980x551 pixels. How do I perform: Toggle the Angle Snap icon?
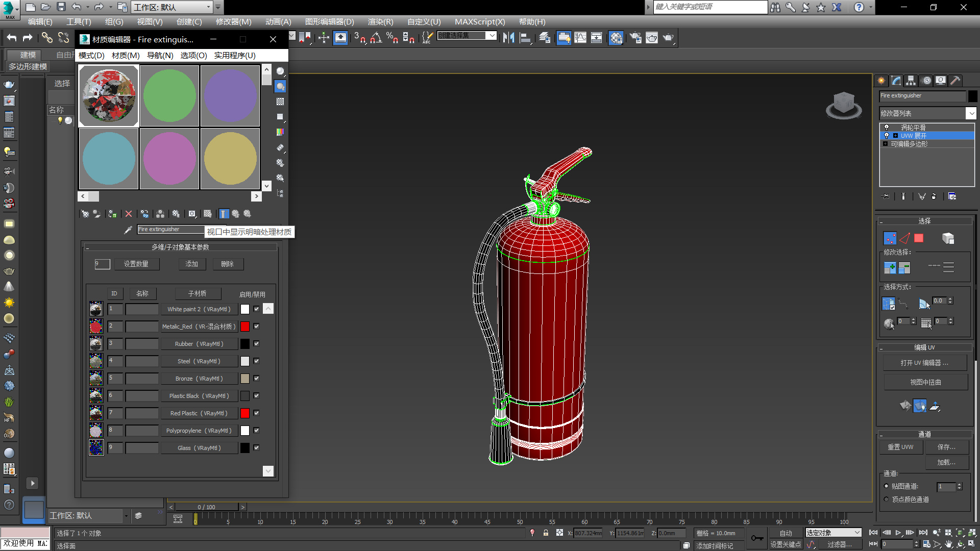tap(376, 38)
